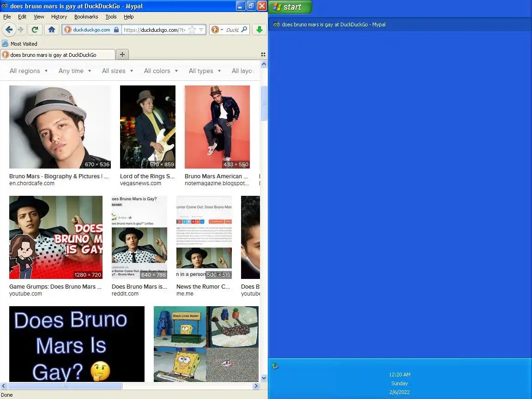This screenshot has width=532, height=399.
Task: Click the en.chordcafe.com source text
Action: click(x=31, y=183)
